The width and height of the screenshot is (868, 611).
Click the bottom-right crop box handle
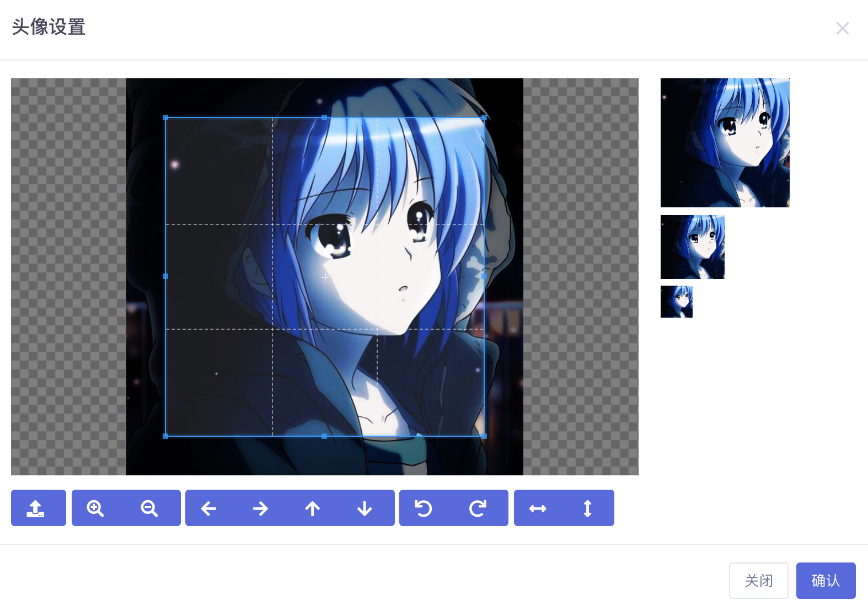tap(484, 436)
